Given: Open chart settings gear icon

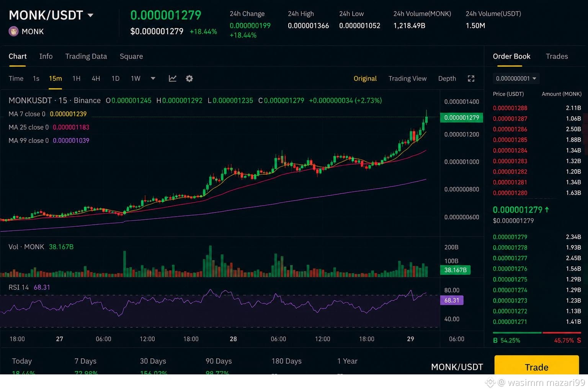Looking at the screenshot, I should 189,78.
